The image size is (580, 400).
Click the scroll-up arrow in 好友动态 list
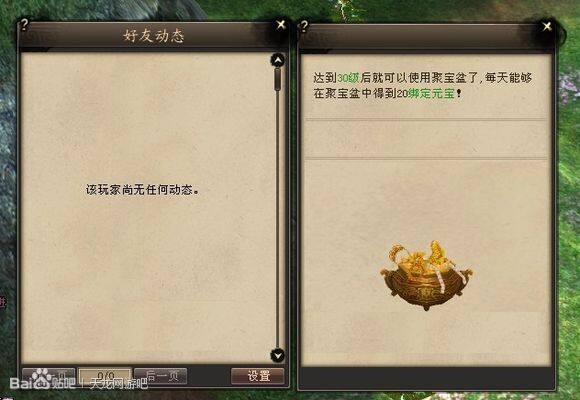click(277, 60)
